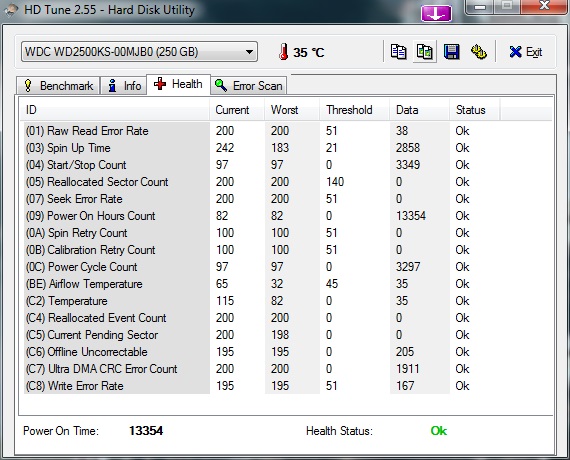Image resolution: width=570 pixels, height=460 pixels.
Task: Copy info to clipboard icon
Action: coord(398,52)
